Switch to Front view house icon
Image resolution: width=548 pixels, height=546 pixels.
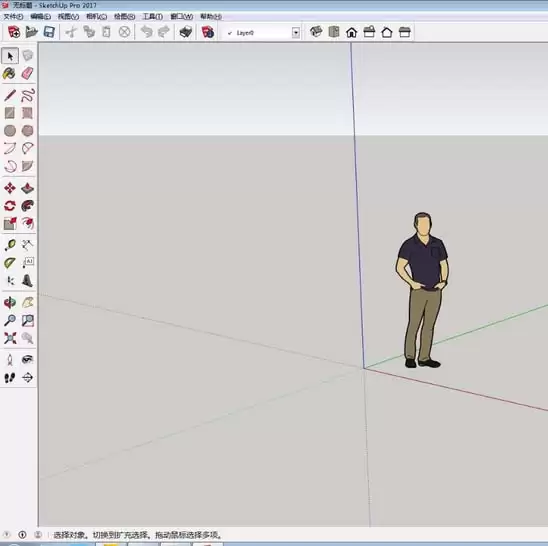coord(352,32)
